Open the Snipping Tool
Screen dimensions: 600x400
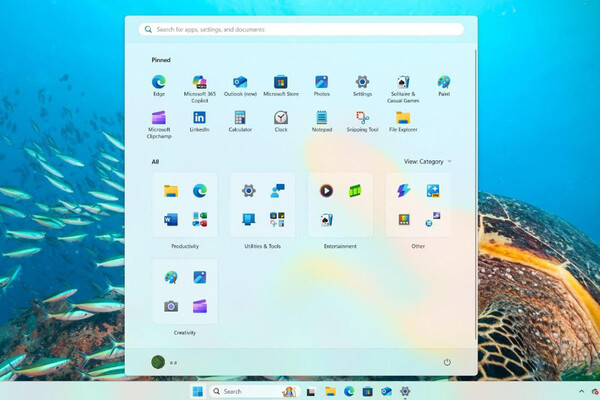coord(362,118)
